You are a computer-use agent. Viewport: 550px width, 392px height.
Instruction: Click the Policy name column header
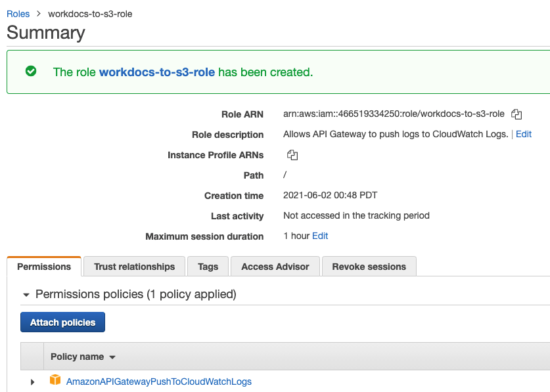pyautogui.click(x=77, y=357)
